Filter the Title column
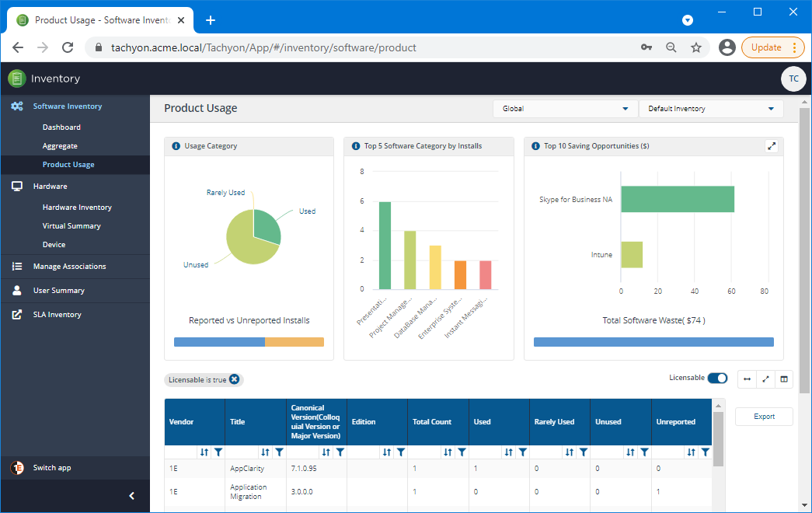812x513 pixels. pos(279,452)
